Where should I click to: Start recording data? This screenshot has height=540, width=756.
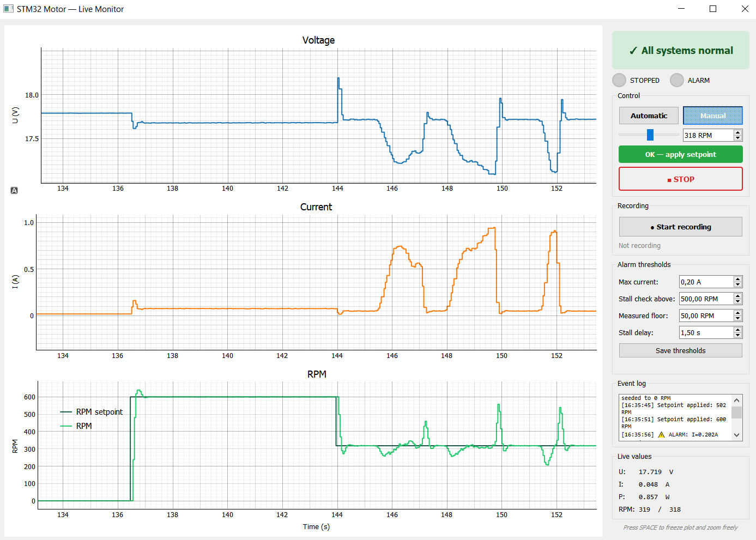681,227
